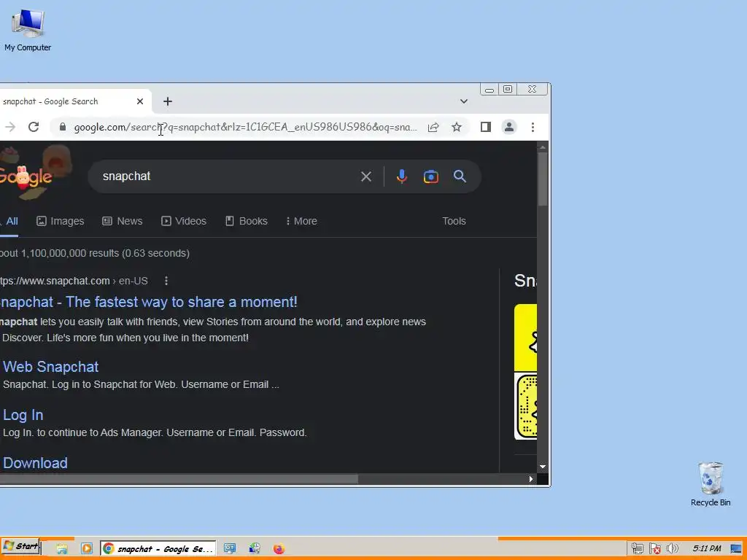Select the snapchat Google Search taskbar button
Viewport: 747px width, 560px height.
click(158, 548)
